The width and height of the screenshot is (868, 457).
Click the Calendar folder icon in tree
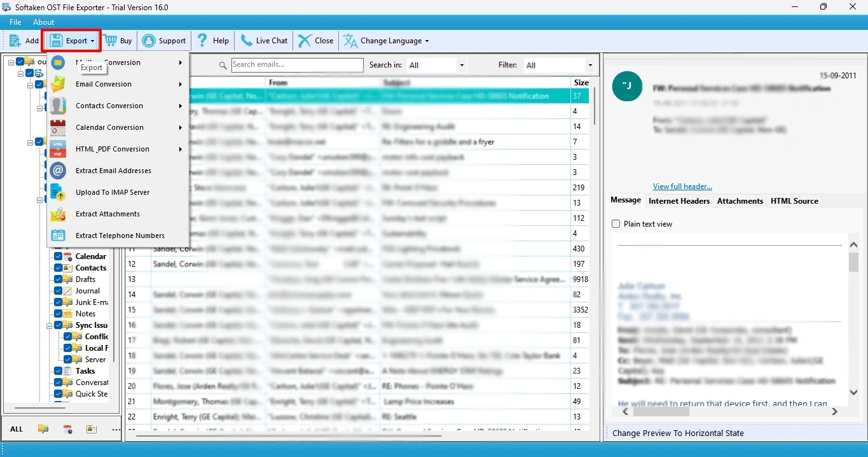coord(68,257)
